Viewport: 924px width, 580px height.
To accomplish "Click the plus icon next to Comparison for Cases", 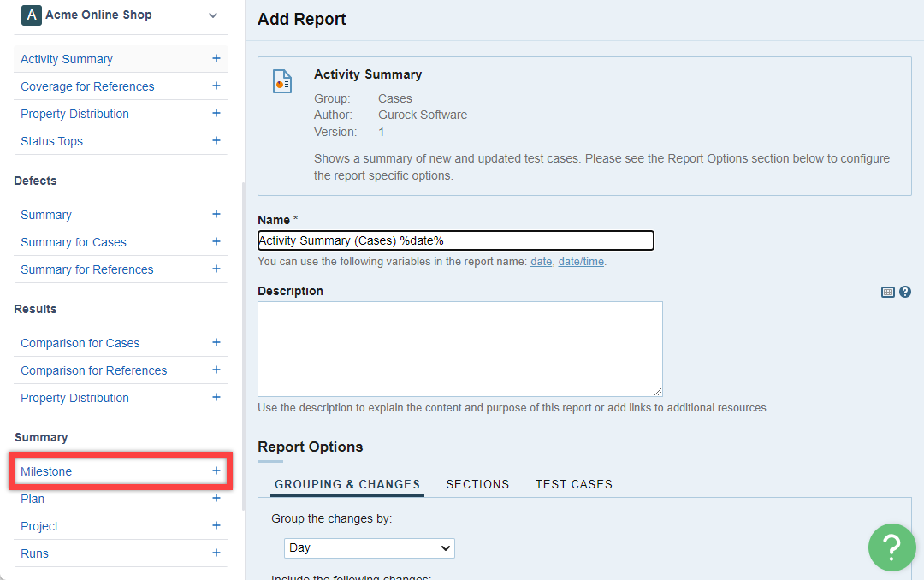I will click(216, 343).
